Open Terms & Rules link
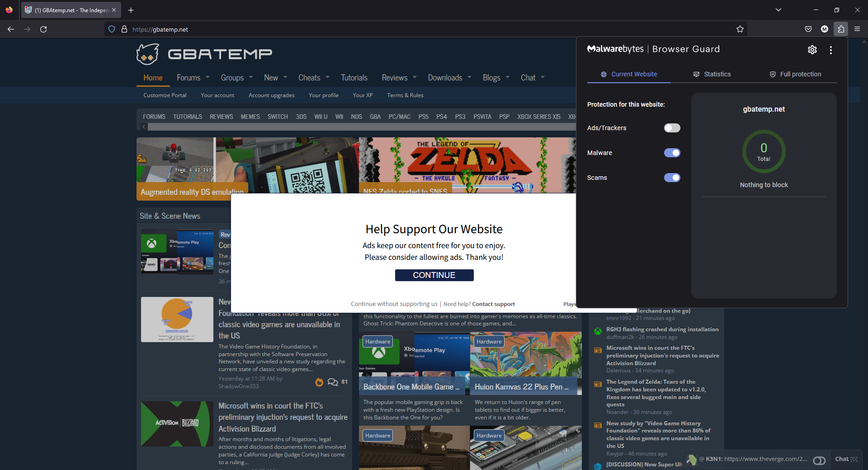 tap(405, 95)
